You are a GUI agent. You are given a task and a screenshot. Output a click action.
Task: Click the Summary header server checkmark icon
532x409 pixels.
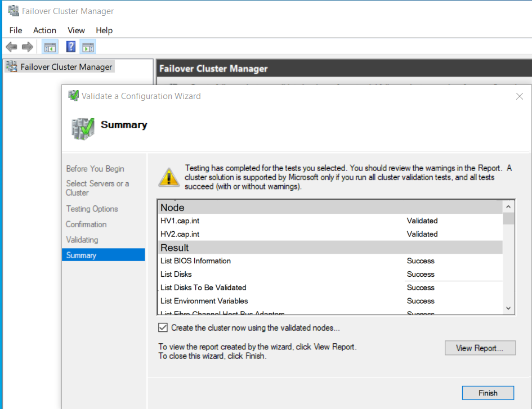(x=83, y=128)
